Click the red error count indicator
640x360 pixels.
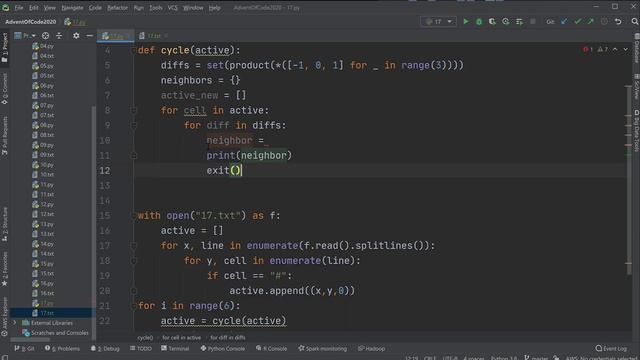coord(588,49)
